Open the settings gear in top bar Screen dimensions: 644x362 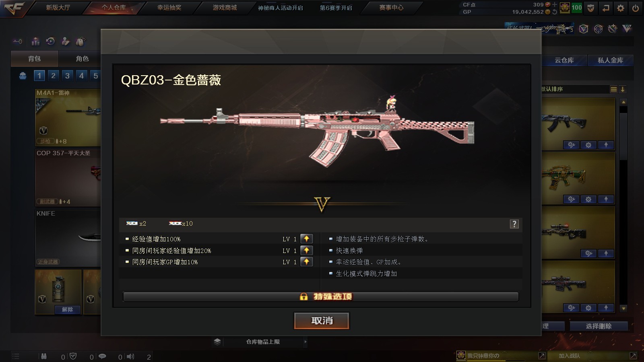[621, 8]
